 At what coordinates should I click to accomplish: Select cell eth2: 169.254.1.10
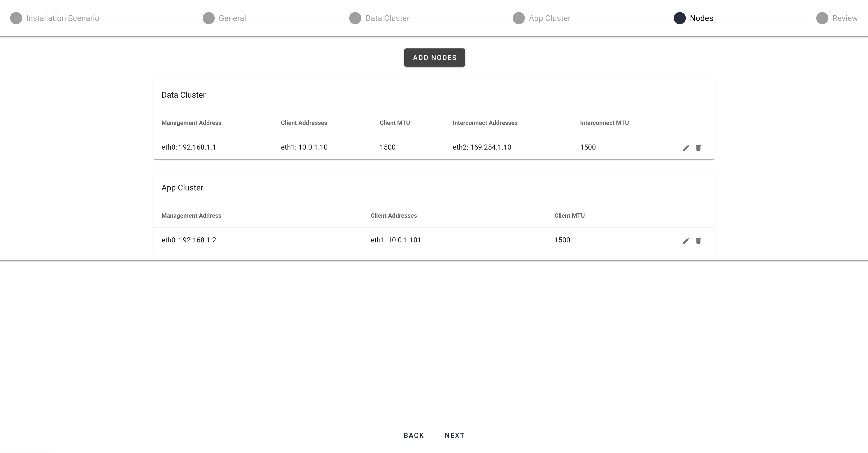tap(482, 147)
